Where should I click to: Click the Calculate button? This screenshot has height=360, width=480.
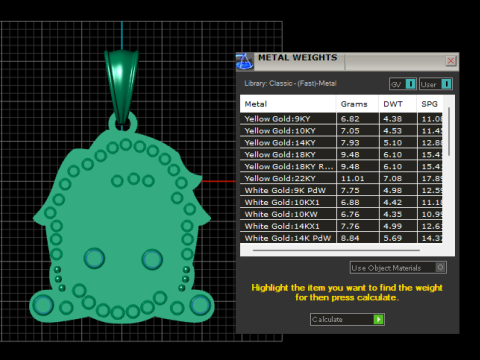tap(347, 319)
